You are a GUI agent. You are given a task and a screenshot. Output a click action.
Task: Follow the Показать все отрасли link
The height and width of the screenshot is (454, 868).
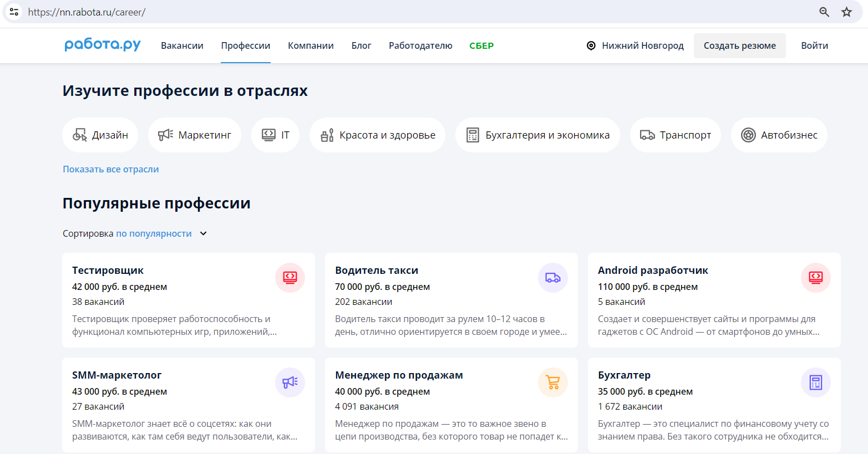click(x=111, y=169)
